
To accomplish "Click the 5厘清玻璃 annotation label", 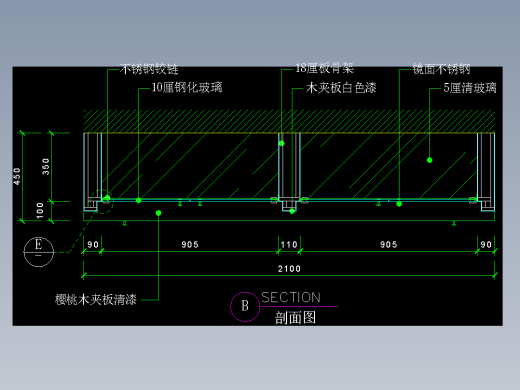I will (470, 88).
